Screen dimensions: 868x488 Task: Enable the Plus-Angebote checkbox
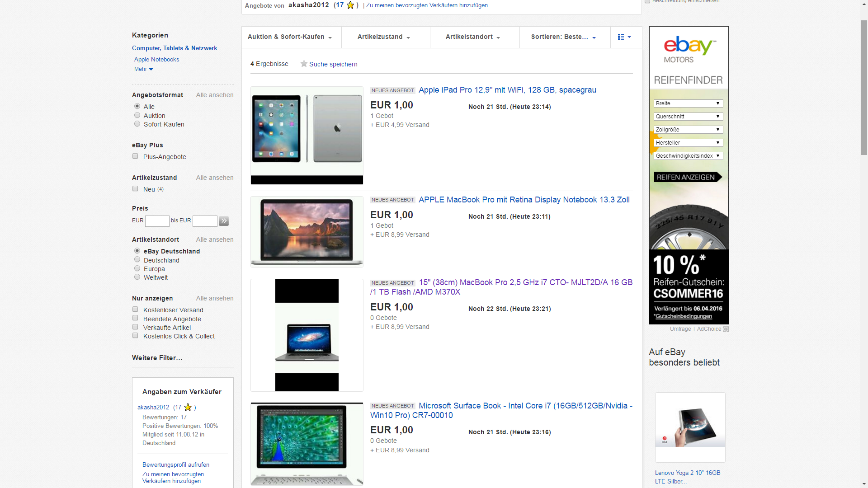click(x=135, y=156)
